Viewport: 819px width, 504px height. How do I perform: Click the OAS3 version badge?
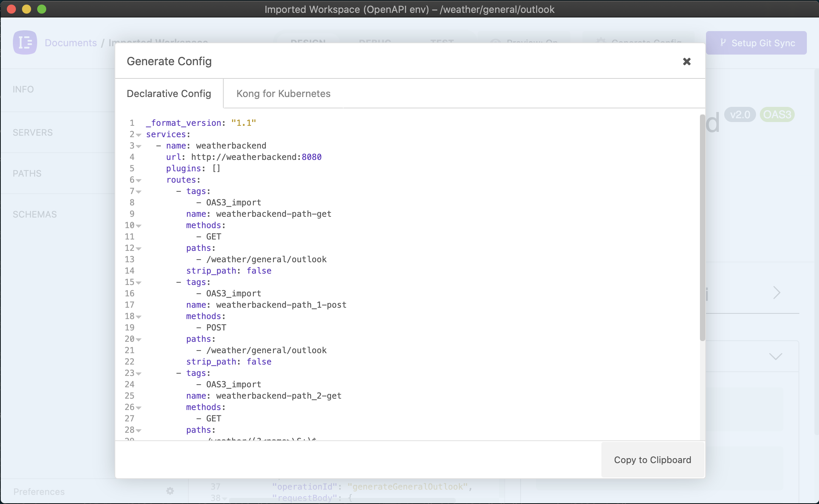click(x=777, y=114)
